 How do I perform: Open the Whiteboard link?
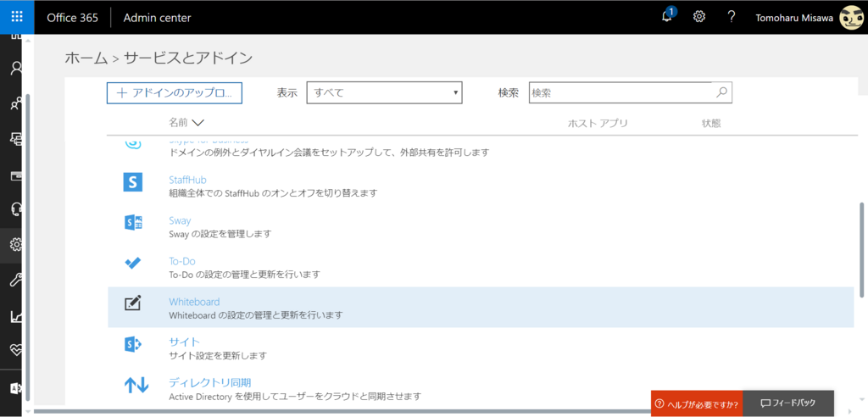click(x=194, y=302)
